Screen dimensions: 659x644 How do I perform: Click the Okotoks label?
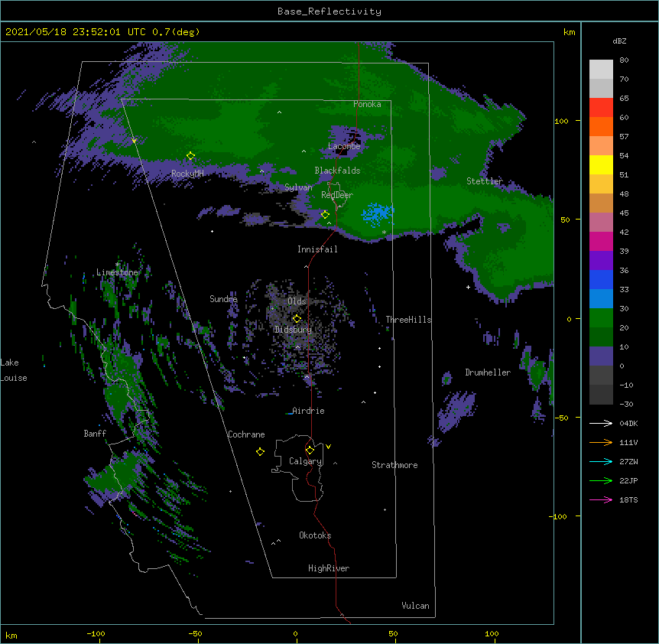click(x=315, y=535)
